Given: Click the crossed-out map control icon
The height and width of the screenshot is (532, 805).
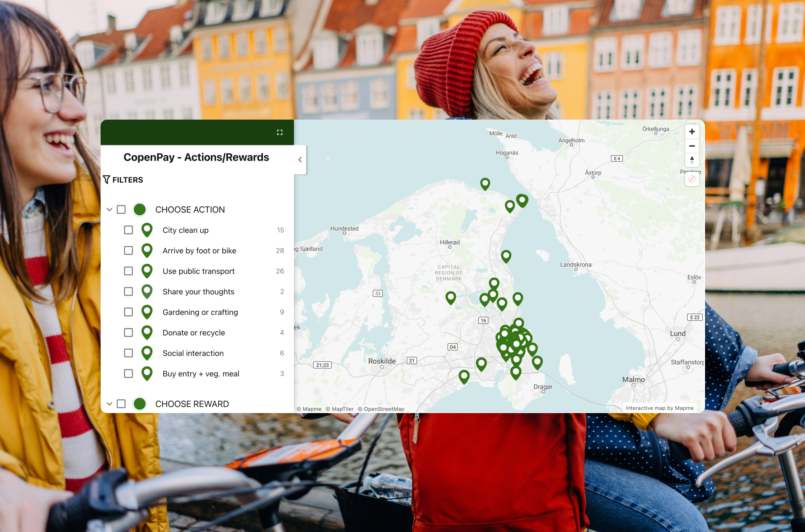Looking at the screenshot, I should [x=692, y=179].
